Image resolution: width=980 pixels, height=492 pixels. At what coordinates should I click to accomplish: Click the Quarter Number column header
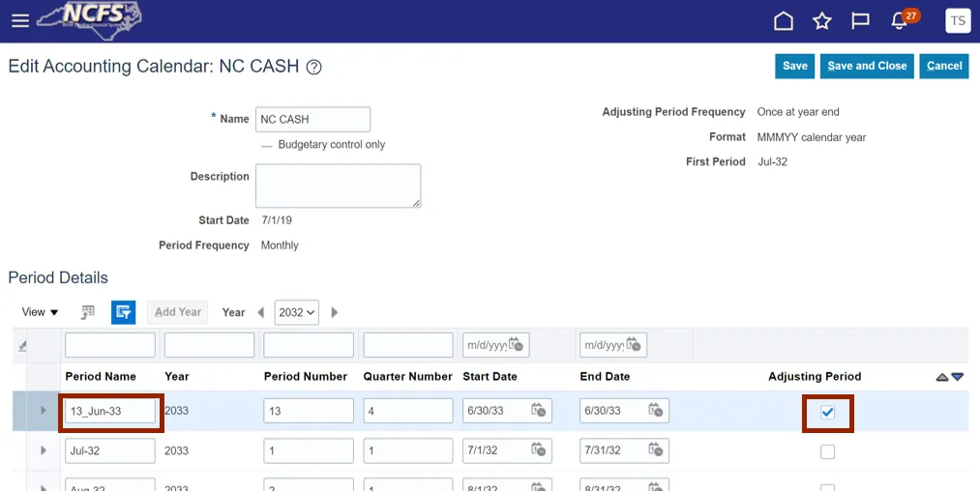point(407,377)
